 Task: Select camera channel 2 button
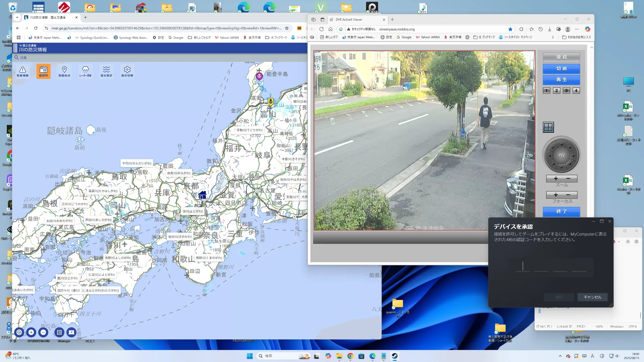pos(556,90)
